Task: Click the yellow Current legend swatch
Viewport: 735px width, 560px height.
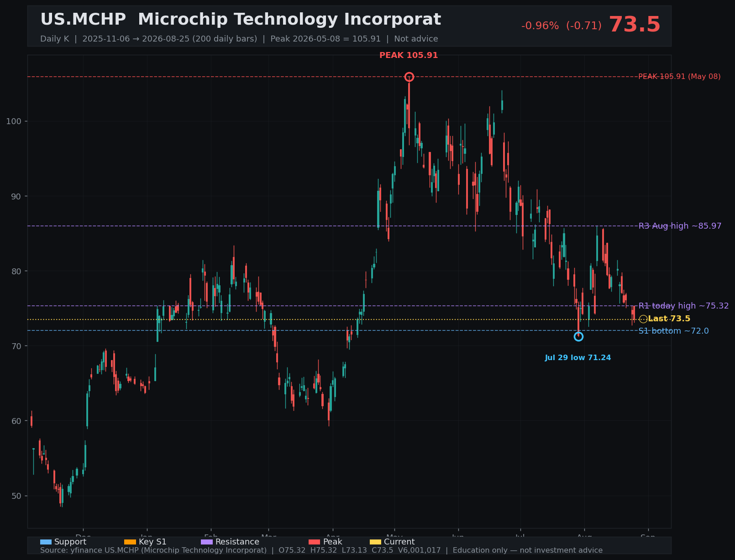Action: tap(375, 542)
